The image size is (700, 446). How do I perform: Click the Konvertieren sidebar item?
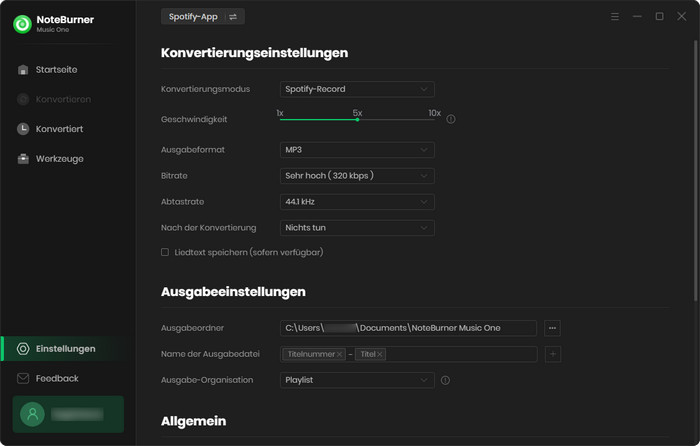(62, 99)
